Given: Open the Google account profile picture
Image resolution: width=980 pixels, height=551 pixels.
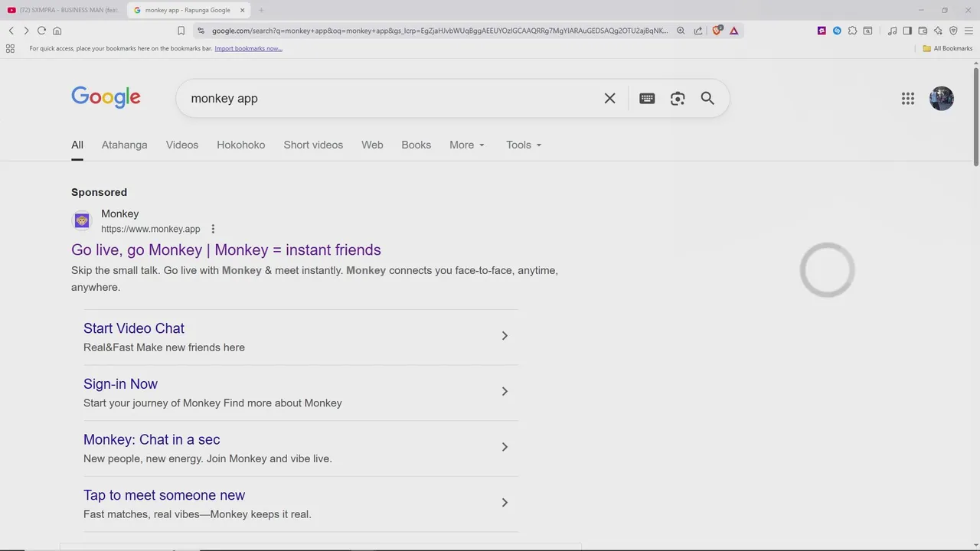Looking at the screenshot, I should pos(942,98).
